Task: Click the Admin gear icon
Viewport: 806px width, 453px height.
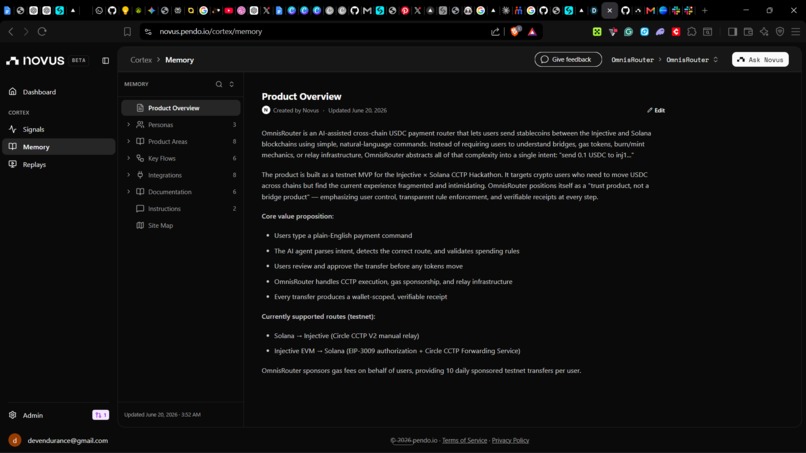Action: coord(13,415)
